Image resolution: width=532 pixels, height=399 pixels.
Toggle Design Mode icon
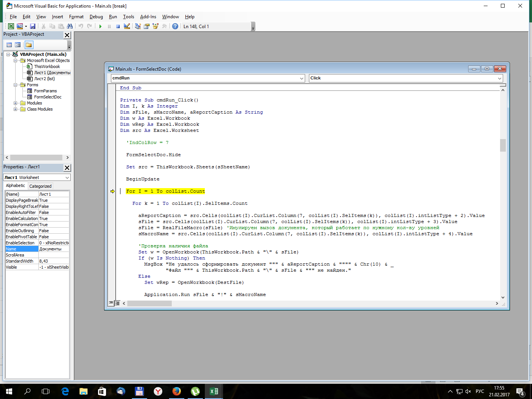pos(127,26)
